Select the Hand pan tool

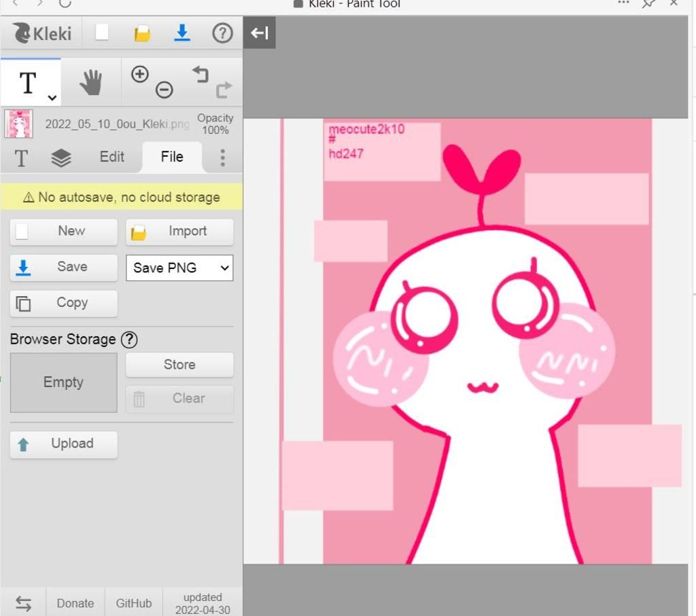click(91, 82)
